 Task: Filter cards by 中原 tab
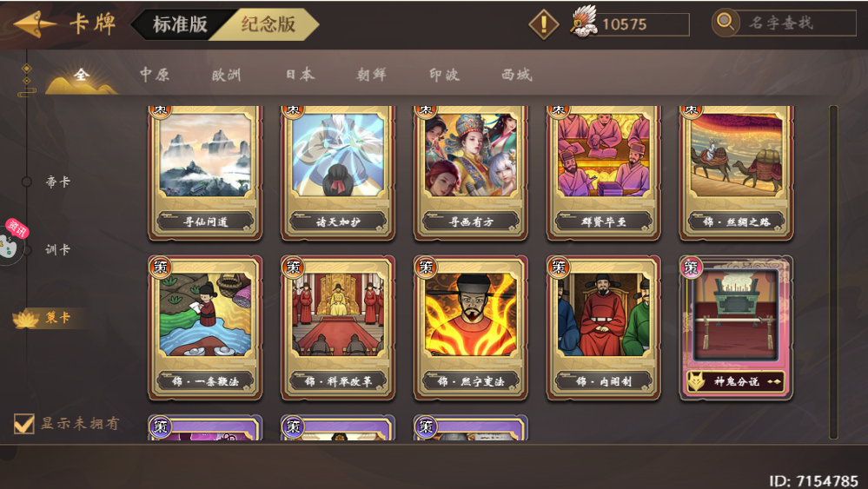(x=155, y=74)
